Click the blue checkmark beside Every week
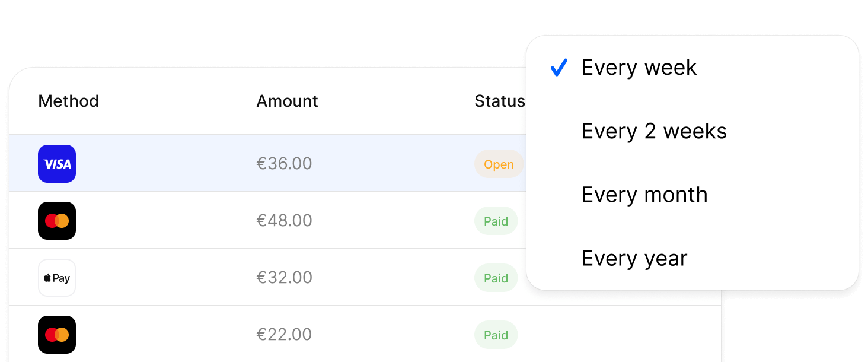 559,68
